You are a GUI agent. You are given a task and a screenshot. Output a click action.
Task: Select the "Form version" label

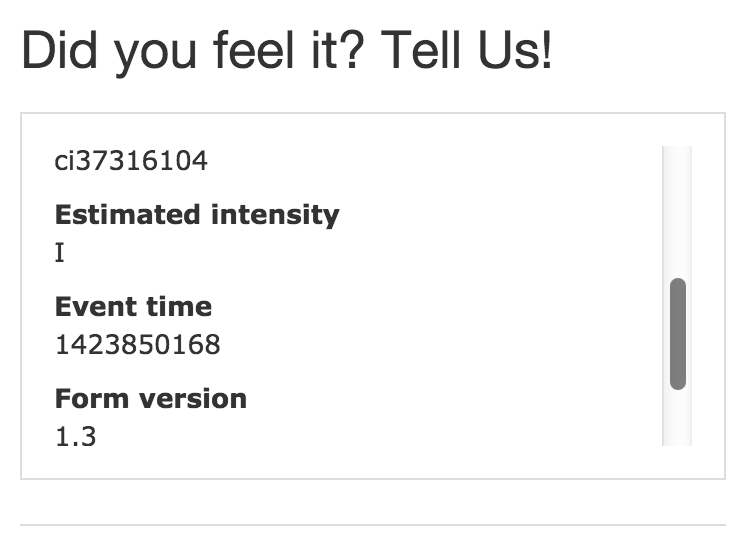(150, 399)
